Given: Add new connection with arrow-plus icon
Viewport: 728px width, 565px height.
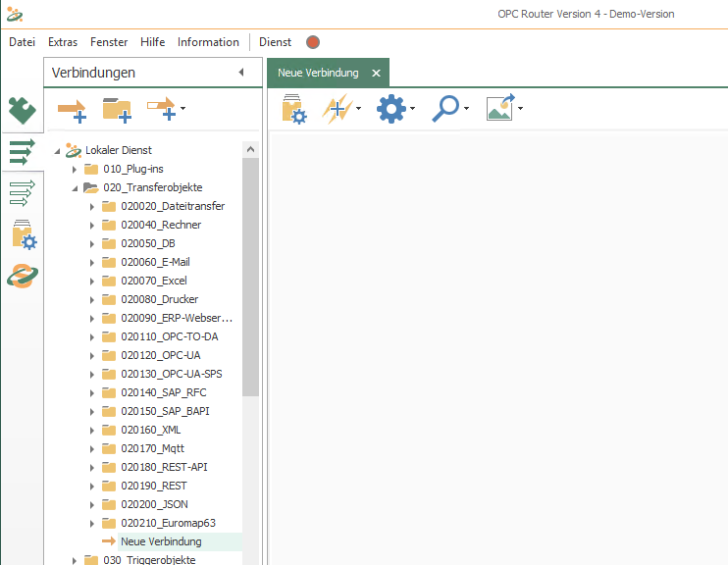Looking at the screenshot, I should (x=72, y=110).
